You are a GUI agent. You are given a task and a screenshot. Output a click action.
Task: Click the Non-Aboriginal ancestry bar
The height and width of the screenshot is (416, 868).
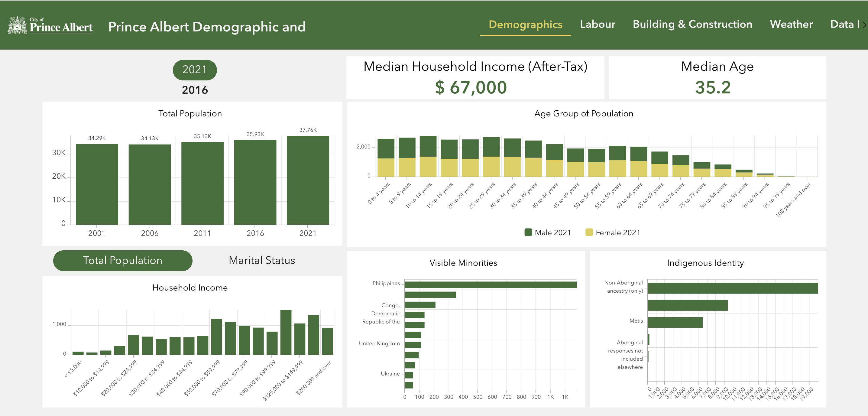coord(732,288)
